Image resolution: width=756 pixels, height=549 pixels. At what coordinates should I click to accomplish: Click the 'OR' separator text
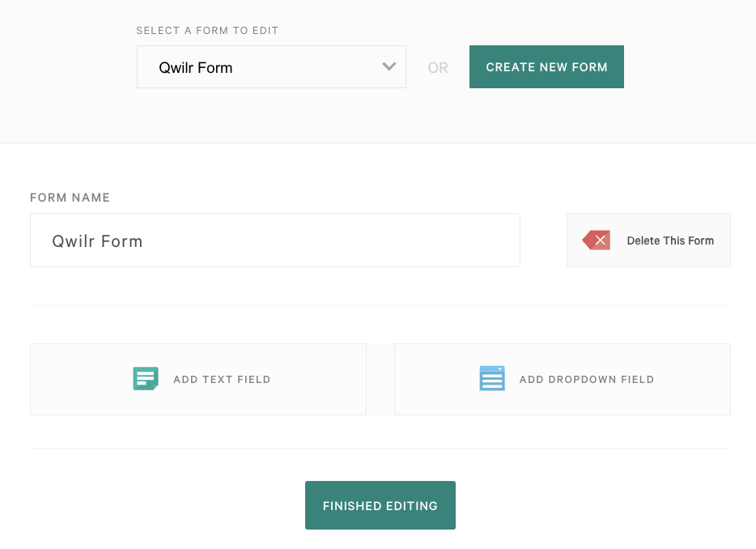coord(438,68)
